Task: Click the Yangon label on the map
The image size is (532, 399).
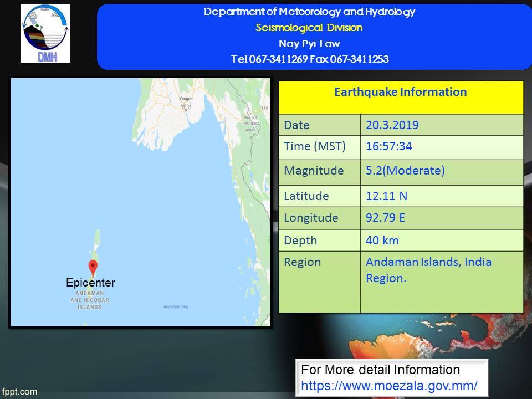Action: pos(186,99)
